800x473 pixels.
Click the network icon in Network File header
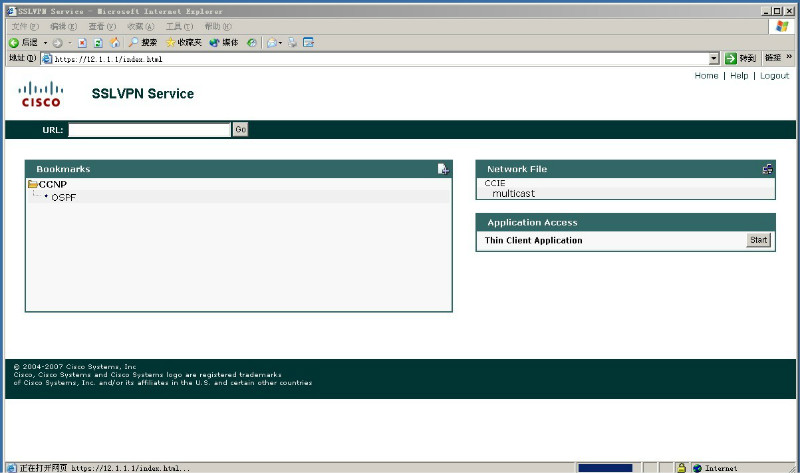pos(767,169)
